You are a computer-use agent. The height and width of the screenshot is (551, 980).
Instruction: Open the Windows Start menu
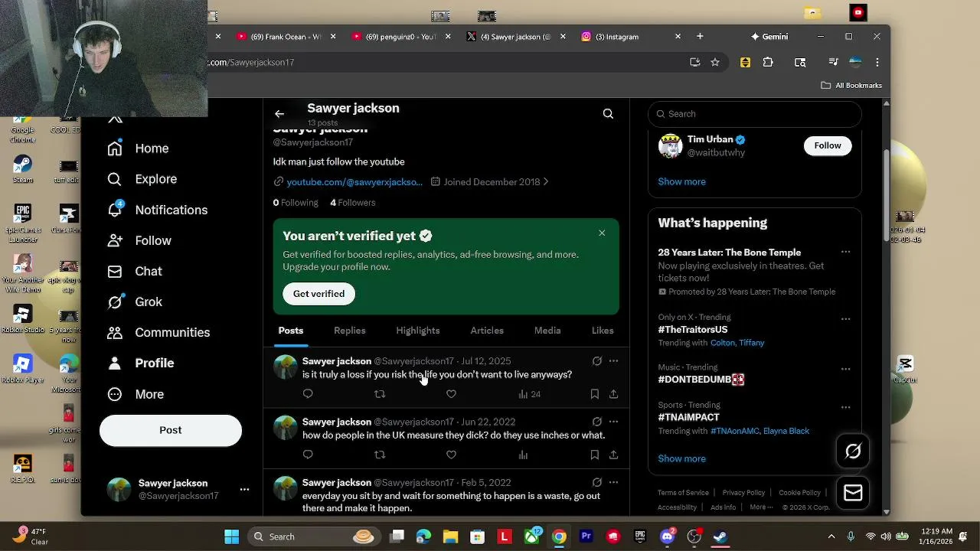click(231, 536)
